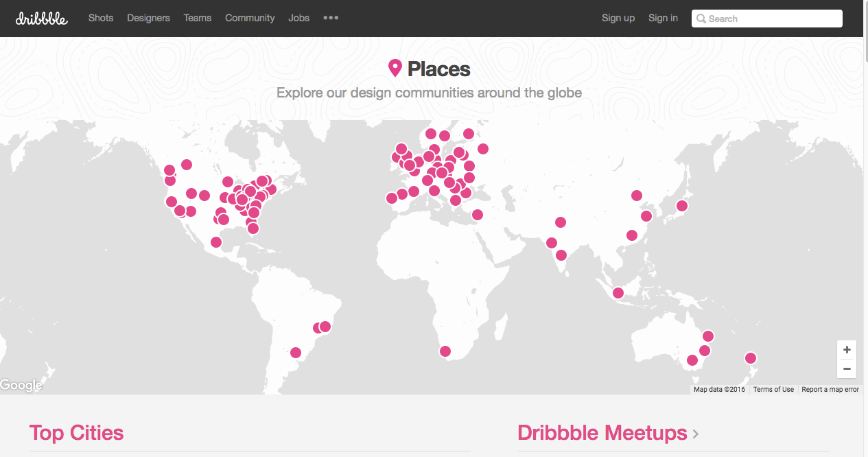Open the Dribbble logo home link
The image size is (868, 457).
[x=42, y=19]
